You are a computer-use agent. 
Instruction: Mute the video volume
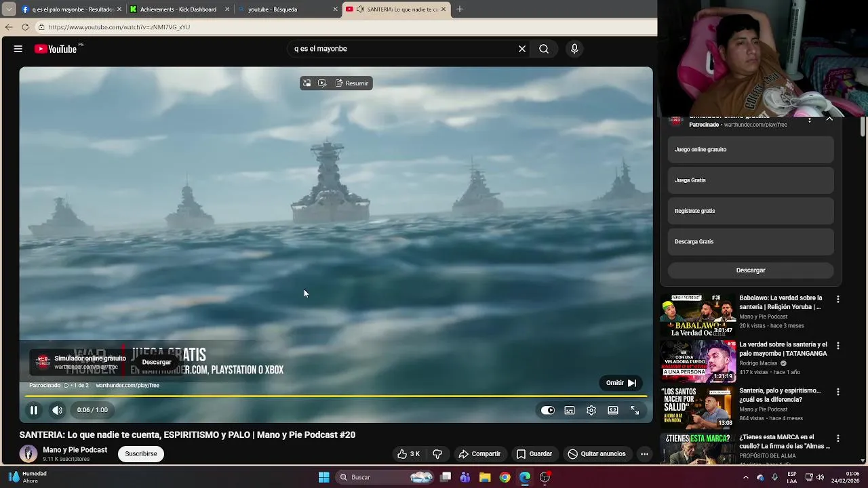coord(58,410)
